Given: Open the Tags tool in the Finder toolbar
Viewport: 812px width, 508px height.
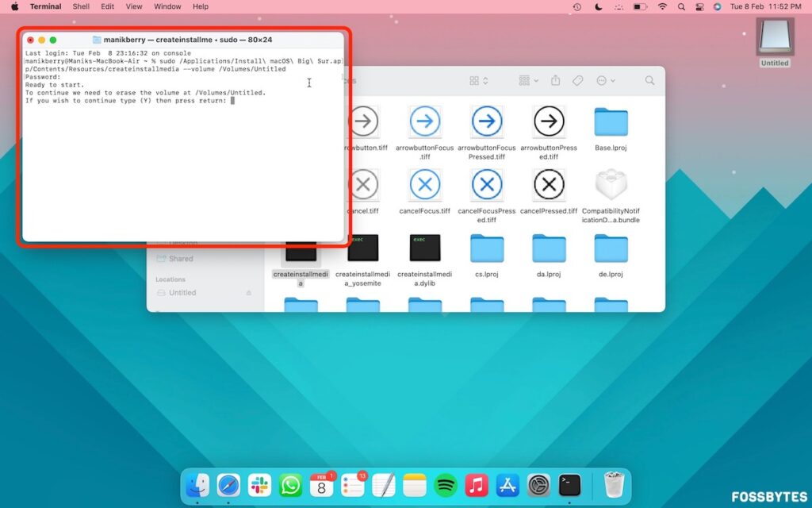Looking at the screenshot, I should (x=576, y=79).
